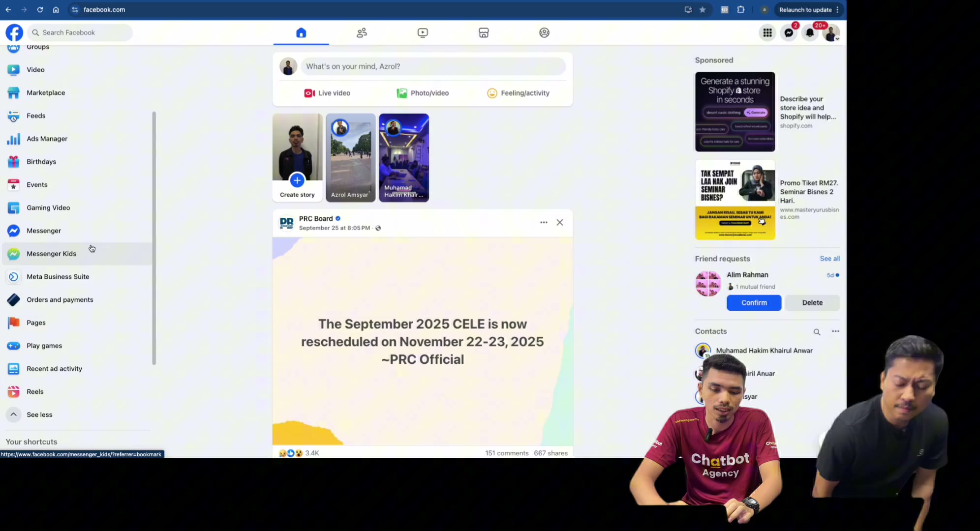This screenshot has width=980, height=531.
Task: Open Messenger Kids in the sidebar
Action: click(x=77, y=254)
